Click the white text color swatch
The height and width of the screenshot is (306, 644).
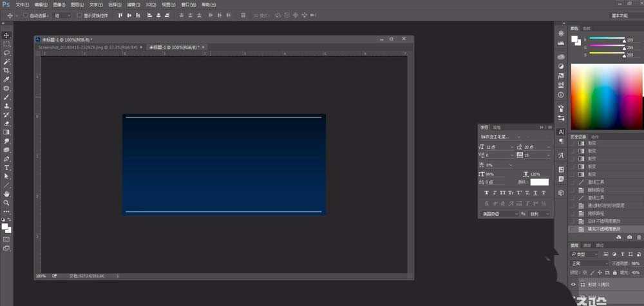tap(539, 182)
